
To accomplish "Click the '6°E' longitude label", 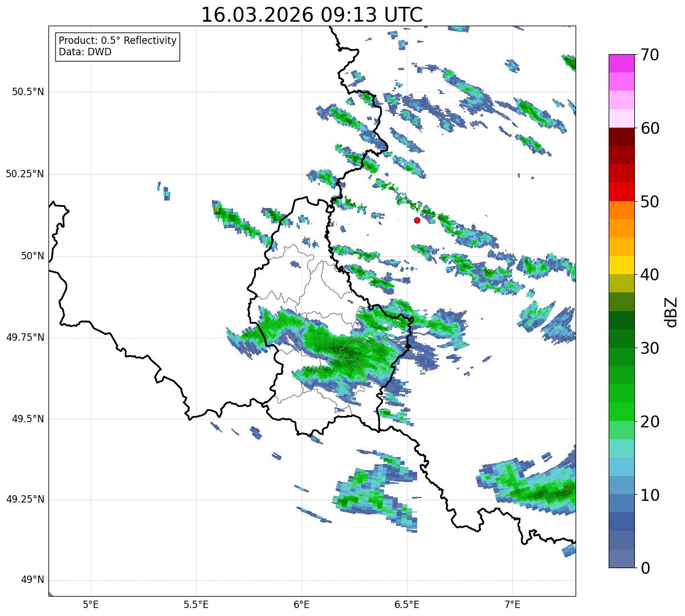I will coord(301,604).
